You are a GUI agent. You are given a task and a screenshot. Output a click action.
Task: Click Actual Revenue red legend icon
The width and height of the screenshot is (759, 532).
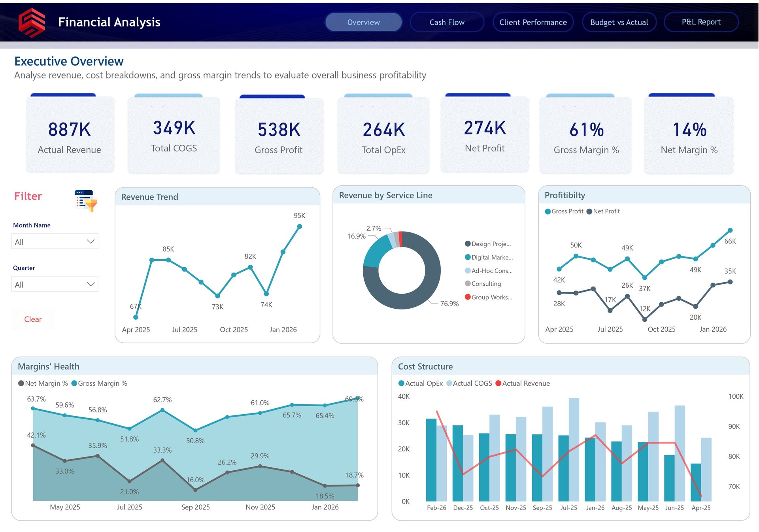498,383
